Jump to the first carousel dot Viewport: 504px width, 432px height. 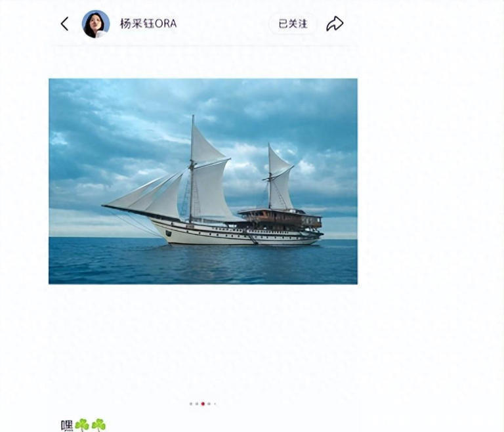[191, 404]
